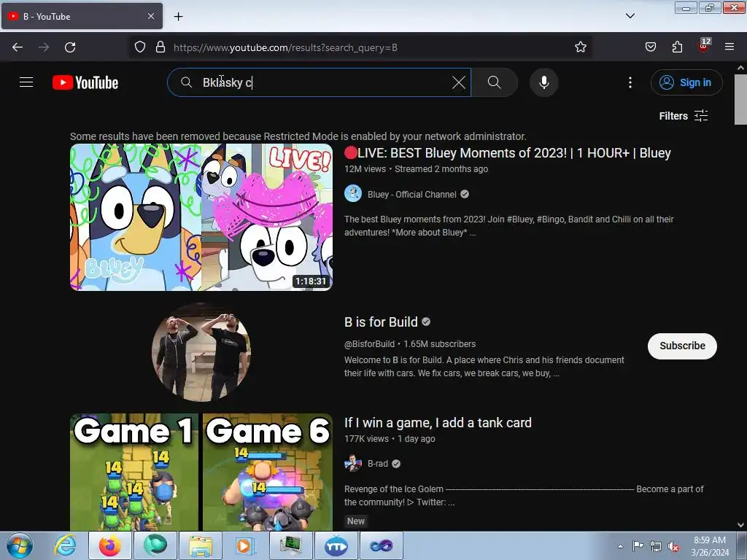Open the B-rad channel avatar
The image size is (747, 560).
[353, 463]
